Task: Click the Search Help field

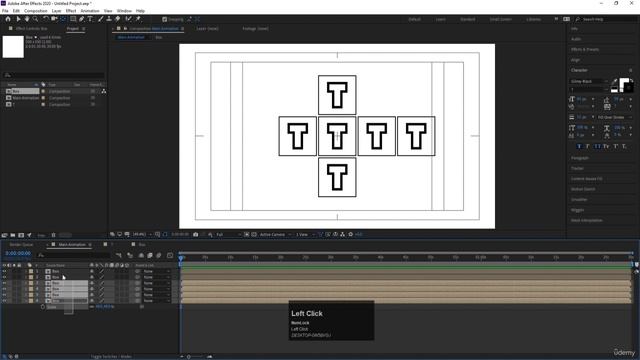Action: tap(606, 19)
